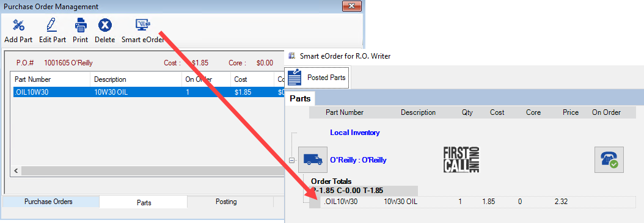Select the .OIL10W30 row in Purchase Order list
Viewport: 644px width, 223px height.
148,92
